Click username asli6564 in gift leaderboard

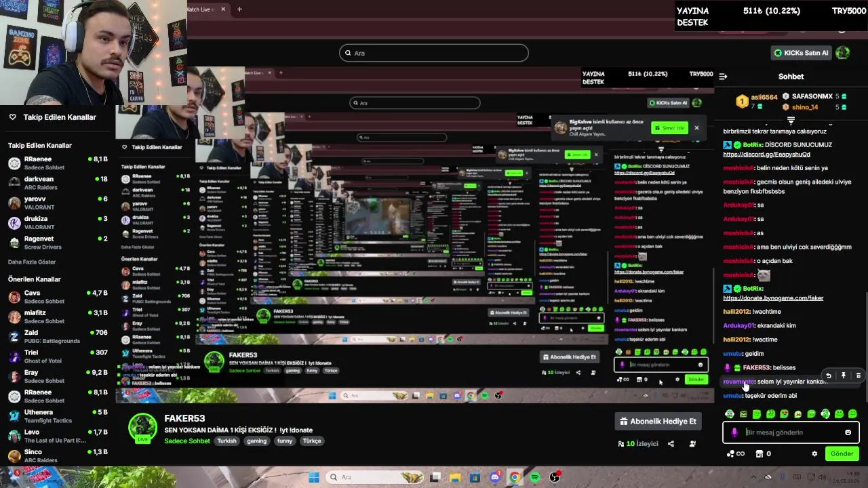click(764, 98)
